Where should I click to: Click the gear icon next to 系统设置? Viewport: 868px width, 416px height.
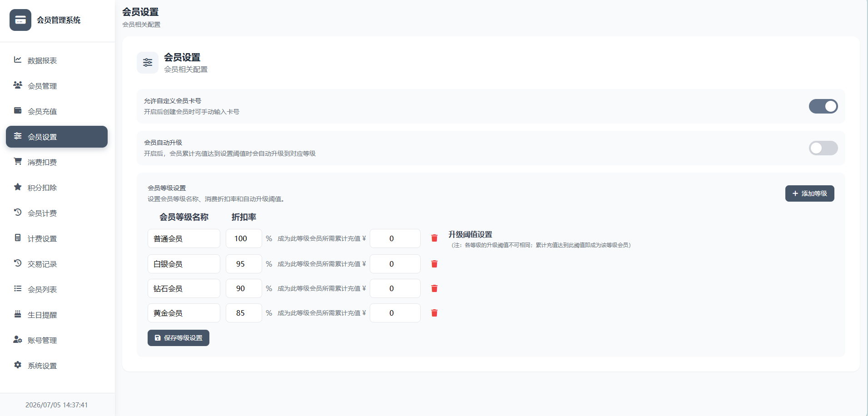[x=18, y=365]
